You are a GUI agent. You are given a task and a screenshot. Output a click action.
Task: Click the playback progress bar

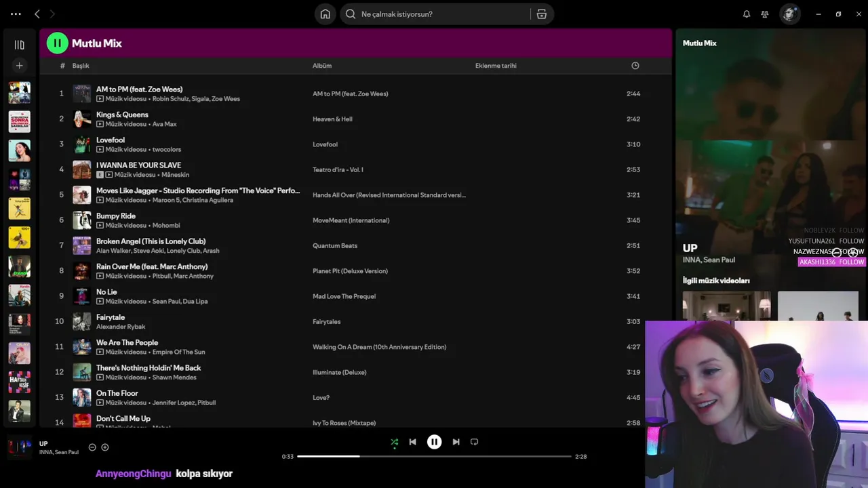click(x=434, y=456)
